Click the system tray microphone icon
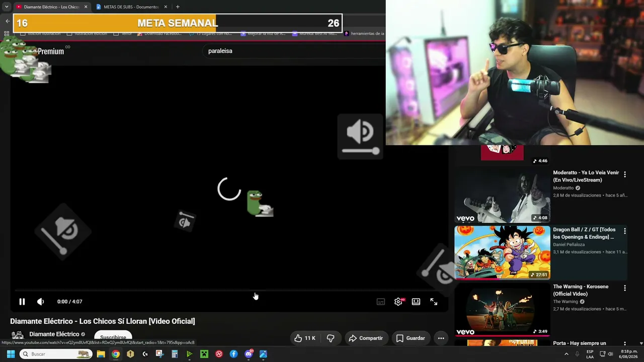Image resolution: width=644 pixels, height=362 pixels. 577,354
